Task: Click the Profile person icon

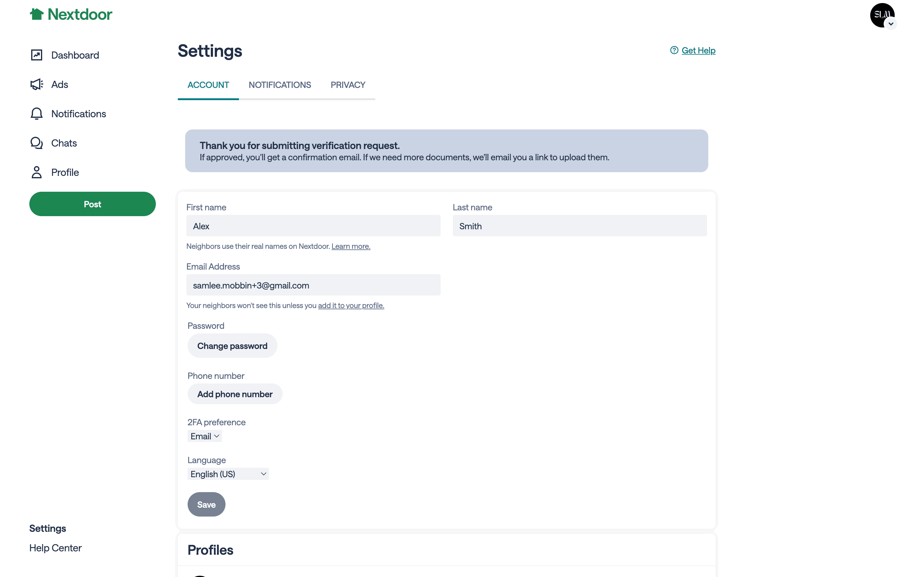Action: pyautogui.click(x=37, y=172)
